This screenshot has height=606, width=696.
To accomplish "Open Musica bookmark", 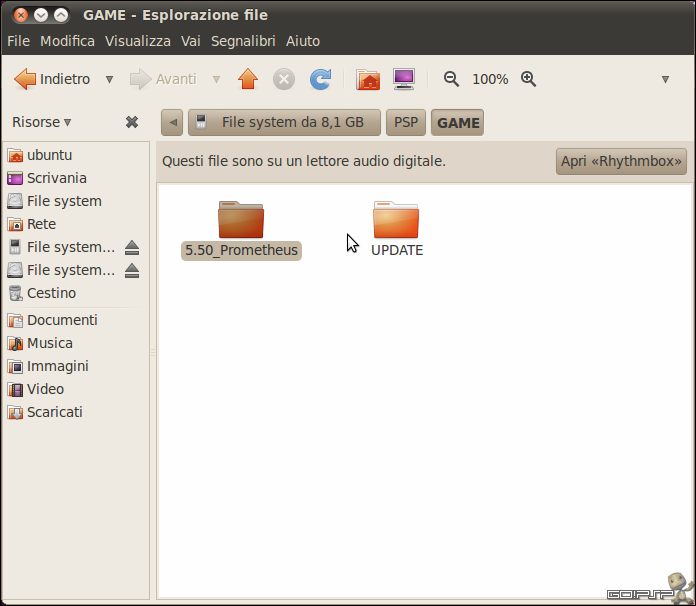I will pos(50,344).
